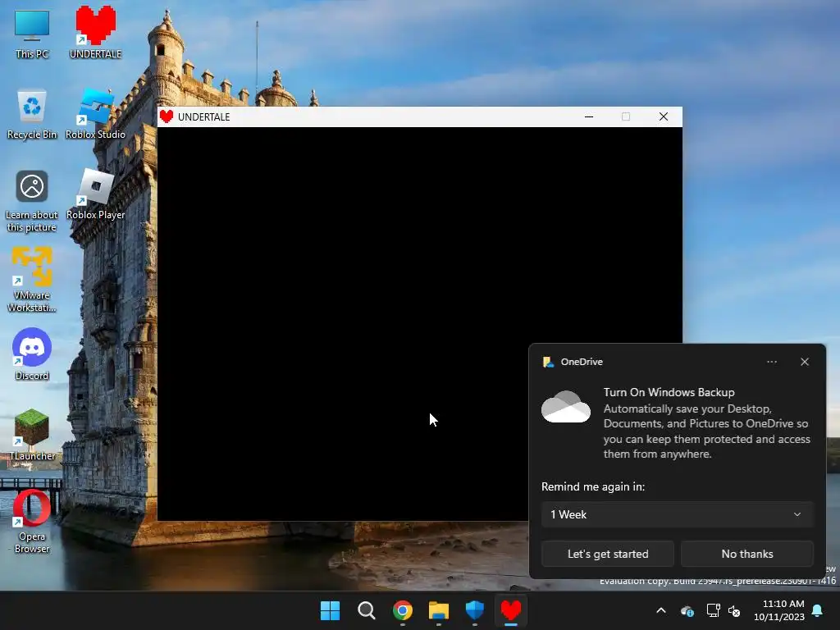The height and width of the screenshot is (630, 840).
Task: Click the OneDrive notification header label
Action: point(582,362)
